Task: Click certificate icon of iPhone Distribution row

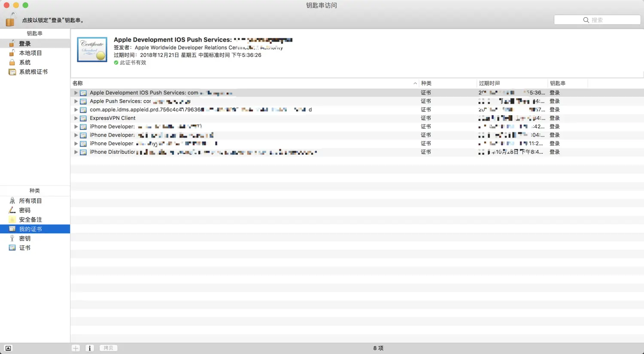Action: 83,152
